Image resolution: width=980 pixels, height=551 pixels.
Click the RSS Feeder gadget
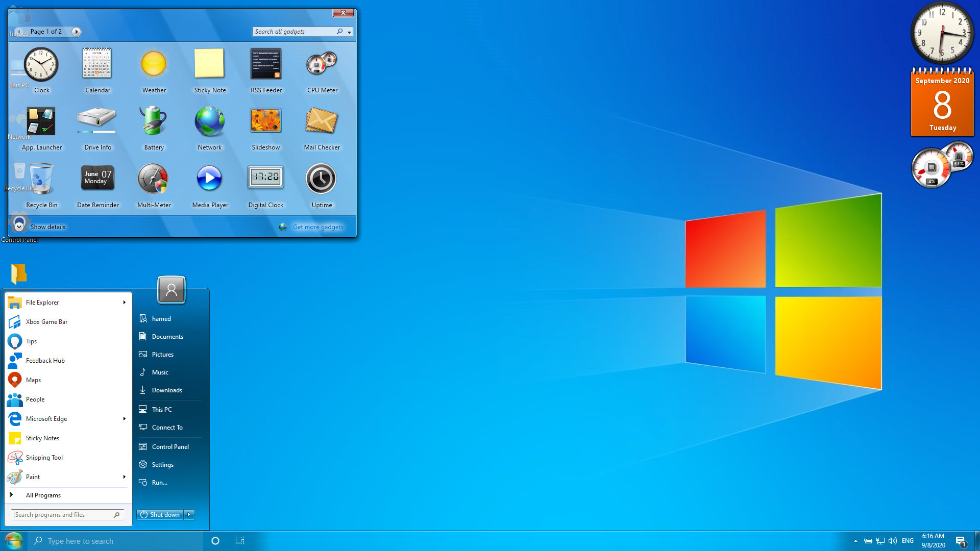pos(266,65)
